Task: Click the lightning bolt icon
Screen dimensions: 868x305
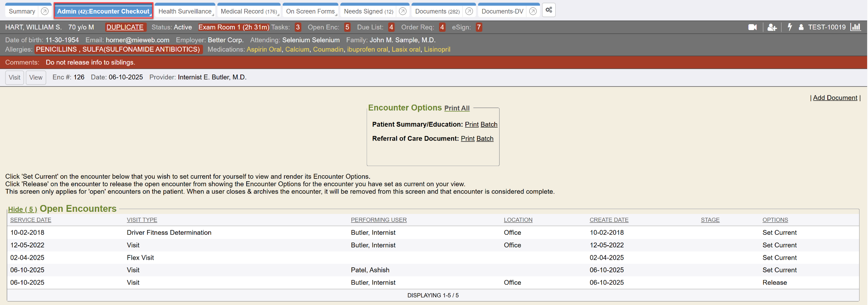Action: (790, 27)
